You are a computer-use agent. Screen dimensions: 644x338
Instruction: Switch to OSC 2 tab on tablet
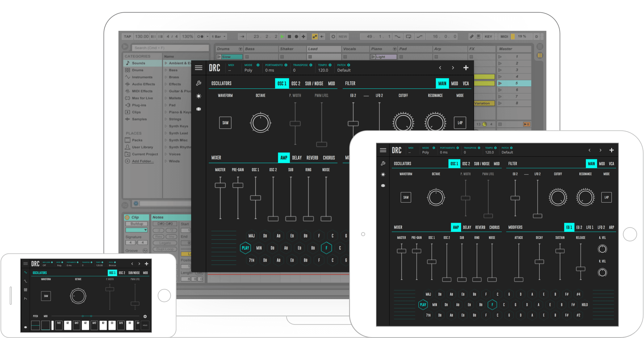point(466,164)
